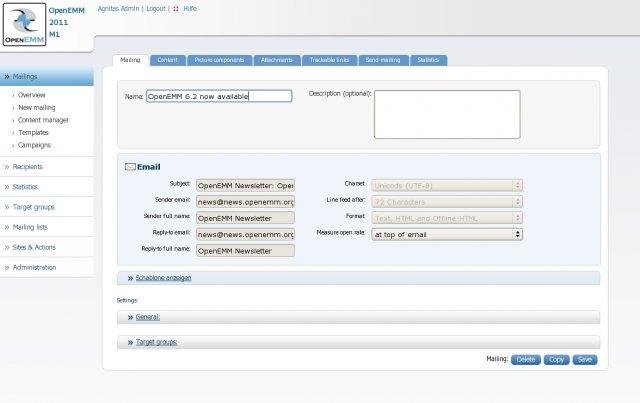Click the chevron icon beside Mailings in sidebar
This screenshot has width=640, height=403.
(x=7, y=76)
